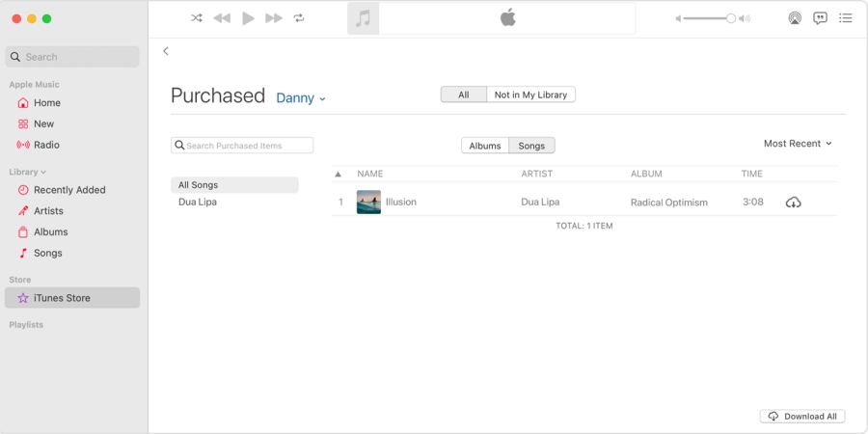Click the sidebar Search field
This screenshot has width=868, height=434.
[x=72, y=57]
